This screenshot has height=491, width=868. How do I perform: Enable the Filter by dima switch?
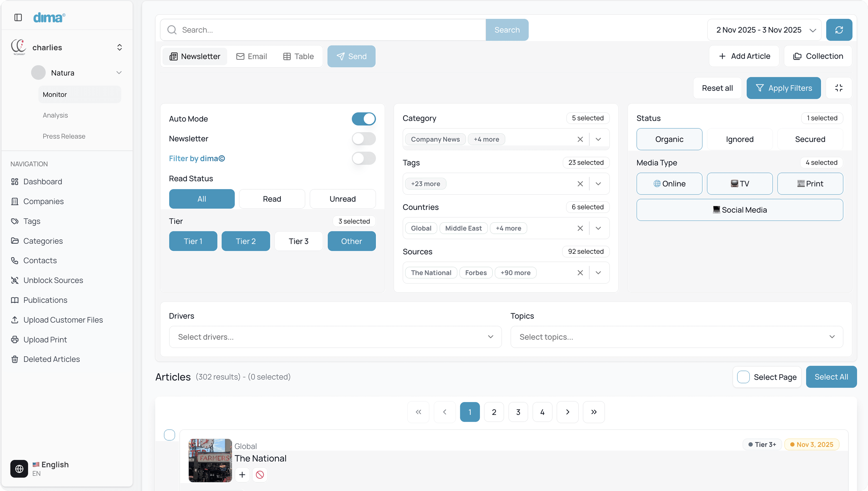[363, 158]
